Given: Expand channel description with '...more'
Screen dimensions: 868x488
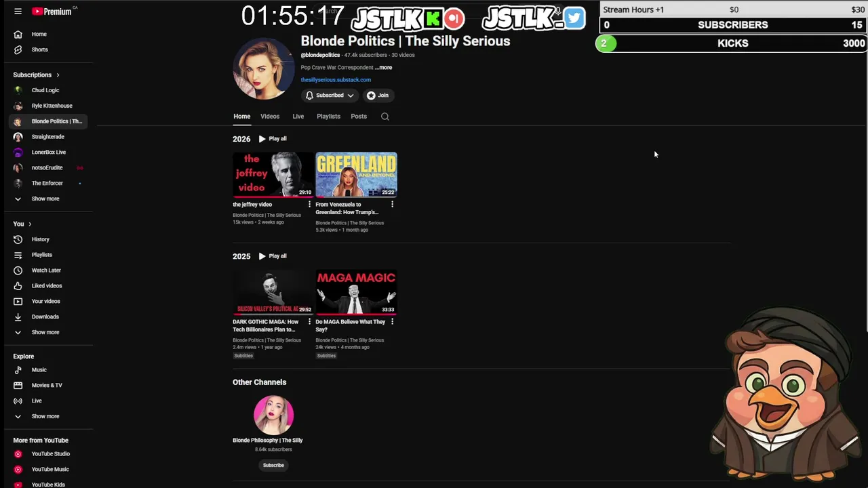Looking at the screenshot, I should (383, 68).
